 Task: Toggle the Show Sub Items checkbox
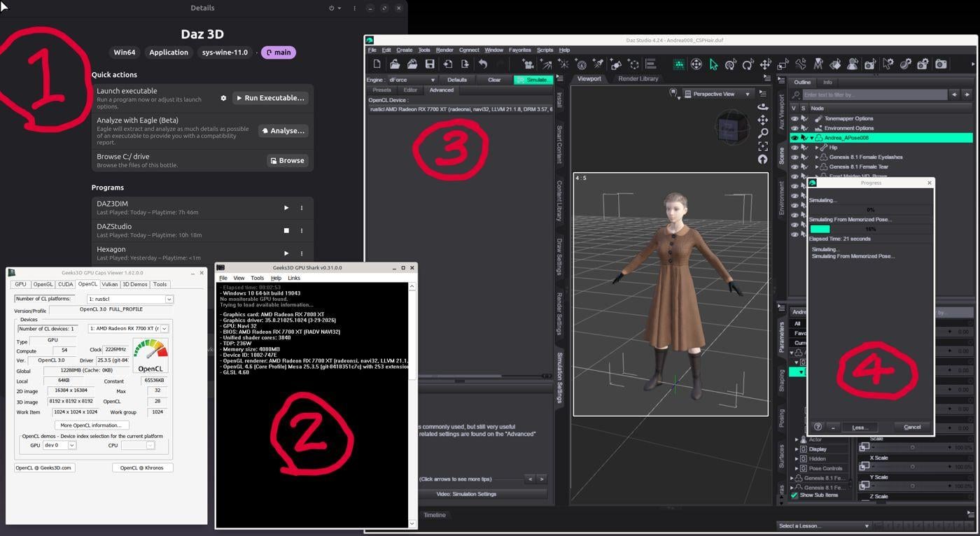(x=794, y=495)
